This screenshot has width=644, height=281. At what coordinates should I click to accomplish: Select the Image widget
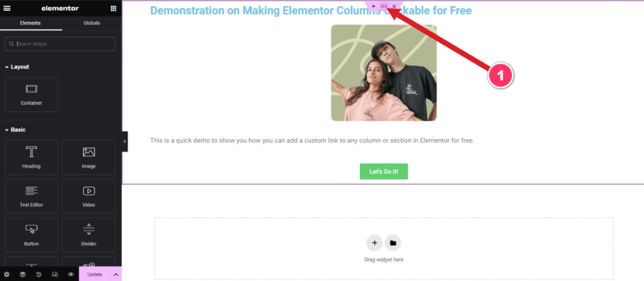[89, 157]
